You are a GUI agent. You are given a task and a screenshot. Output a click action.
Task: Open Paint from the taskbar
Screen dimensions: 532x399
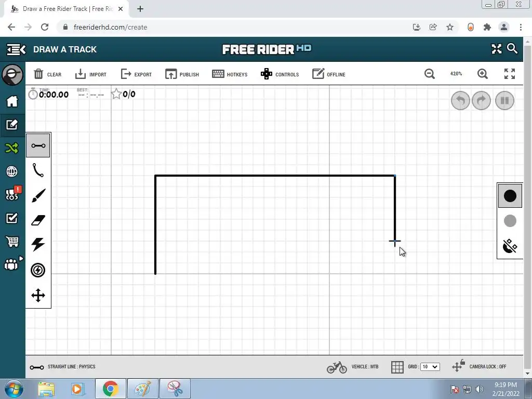tap(143, 389)
